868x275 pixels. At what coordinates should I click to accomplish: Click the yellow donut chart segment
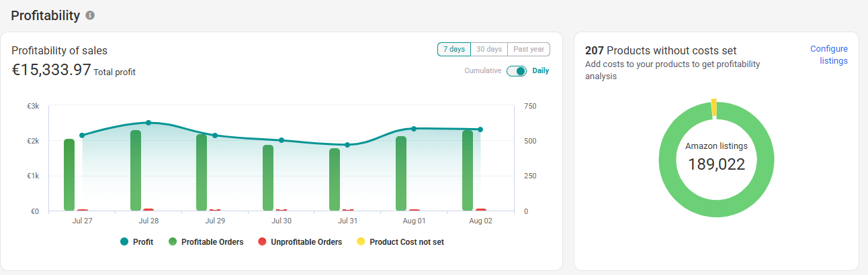pyautogui.click(x=713, y=107)
